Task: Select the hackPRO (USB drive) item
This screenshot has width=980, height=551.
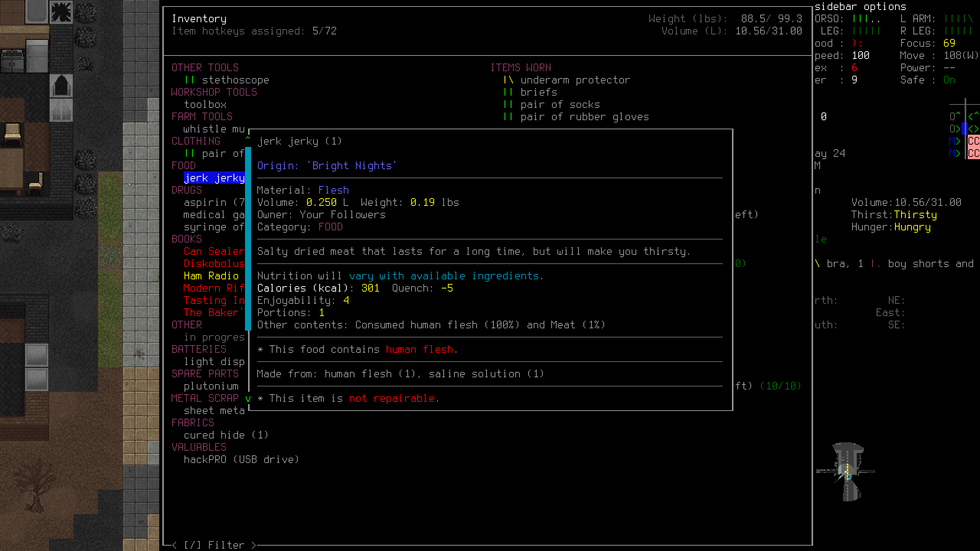Action: point(241,460)
